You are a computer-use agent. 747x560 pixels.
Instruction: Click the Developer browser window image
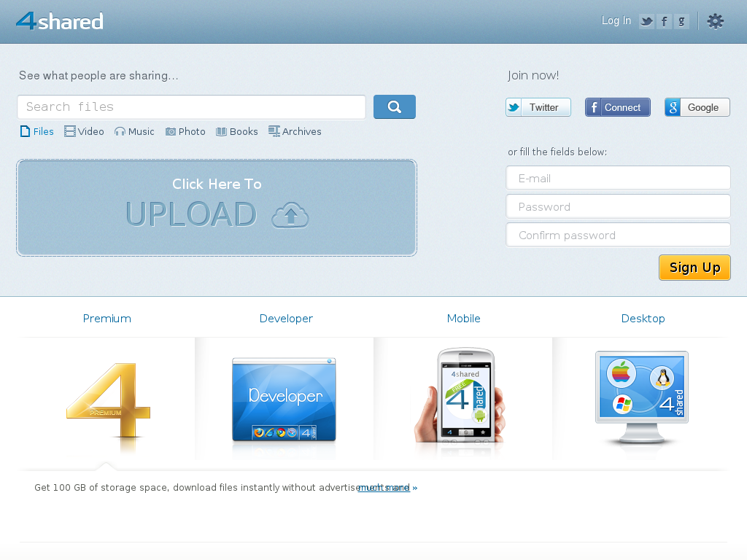pos(285,400)
